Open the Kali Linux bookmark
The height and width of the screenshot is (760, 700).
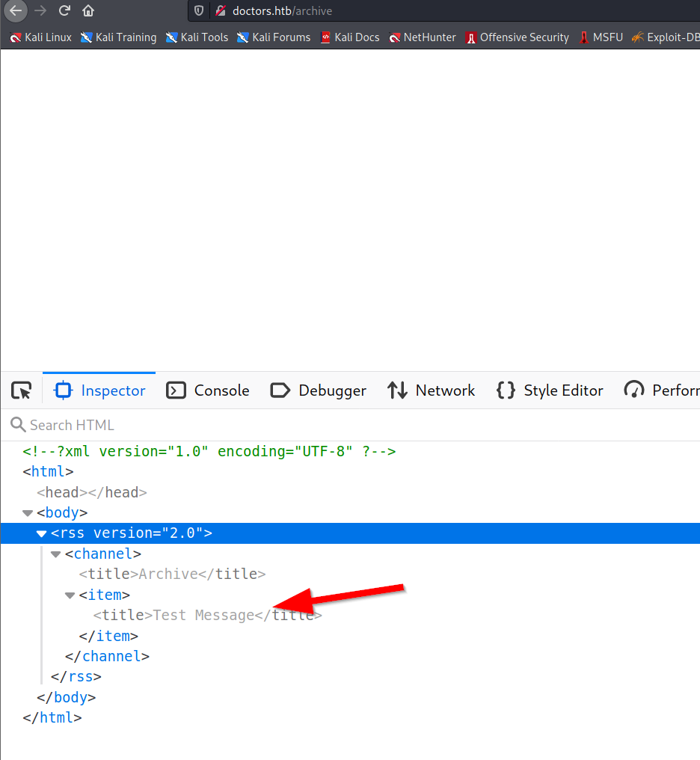click(41, 37)
